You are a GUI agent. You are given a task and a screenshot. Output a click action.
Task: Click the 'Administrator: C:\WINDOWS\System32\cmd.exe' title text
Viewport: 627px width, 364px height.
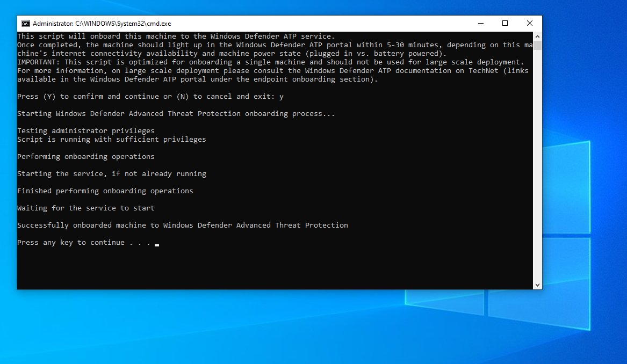click(102, 24)
